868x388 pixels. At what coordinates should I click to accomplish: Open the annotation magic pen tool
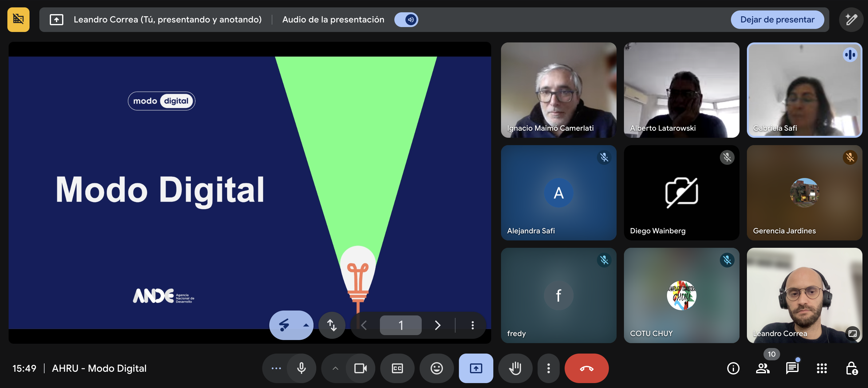click(851, 20)
